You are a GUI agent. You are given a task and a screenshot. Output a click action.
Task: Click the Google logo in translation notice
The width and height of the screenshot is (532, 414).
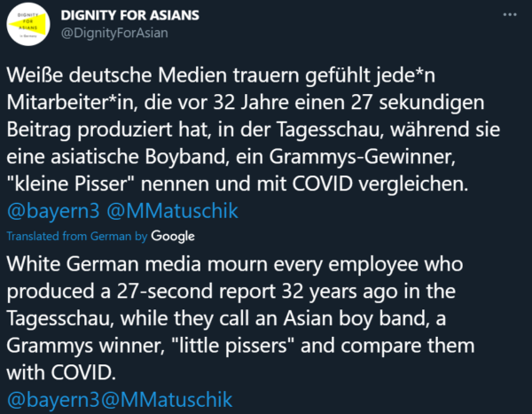173,237
